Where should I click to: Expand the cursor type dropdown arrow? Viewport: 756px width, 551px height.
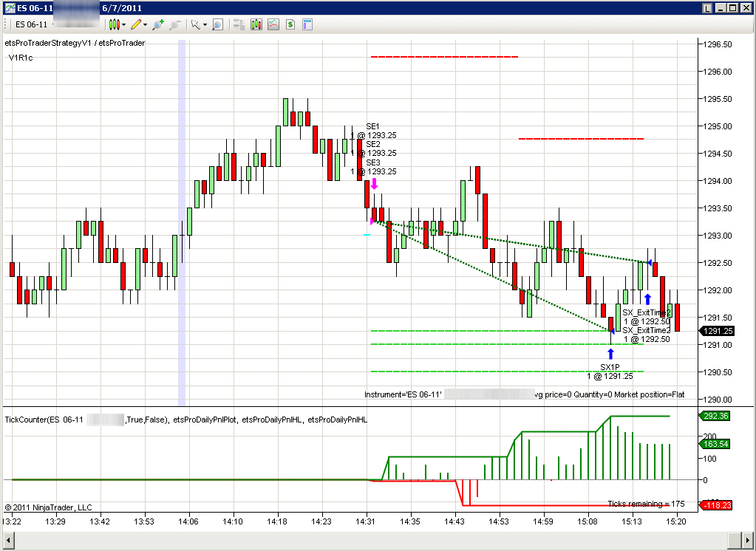205,24
